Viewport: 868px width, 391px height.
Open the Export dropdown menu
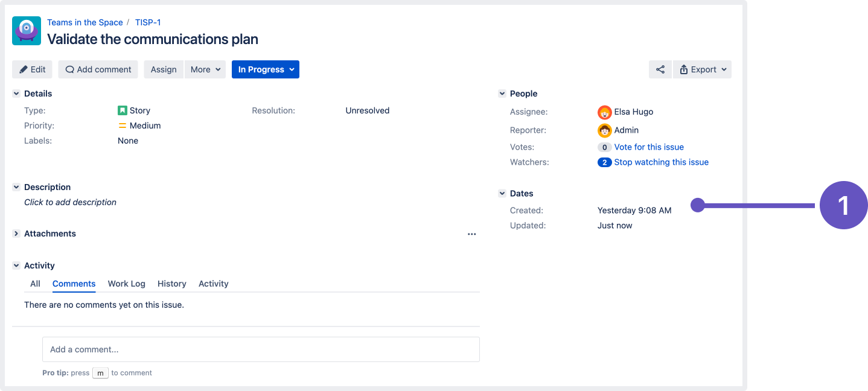[702, 69]
